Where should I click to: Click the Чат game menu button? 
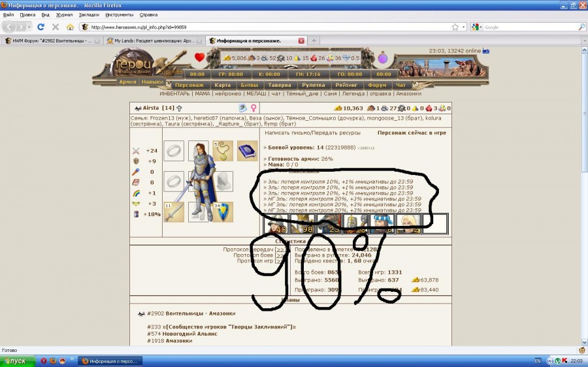pos(401,85)
